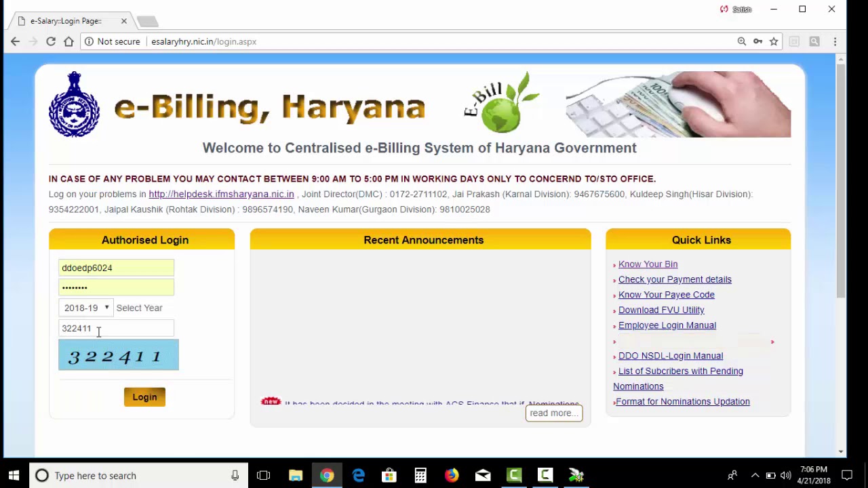The image size is (868, 488).
Task: Open second green Camtasia icon in taskbar
Action: pyautogui.click(x=545, y=475)
